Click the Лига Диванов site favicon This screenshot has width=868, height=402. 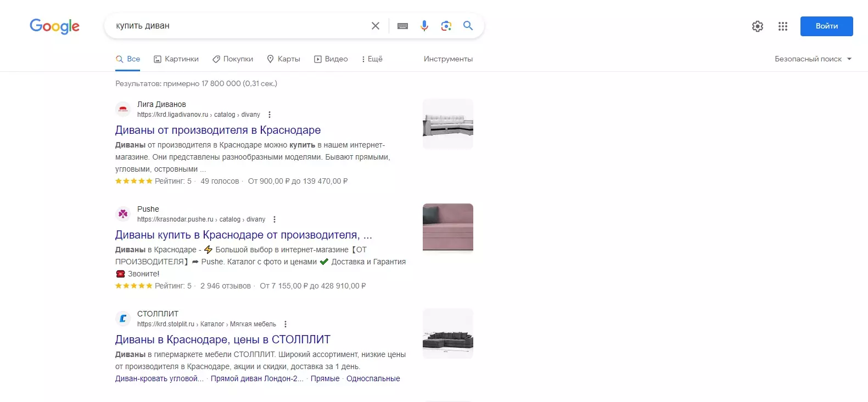point(123,109)
